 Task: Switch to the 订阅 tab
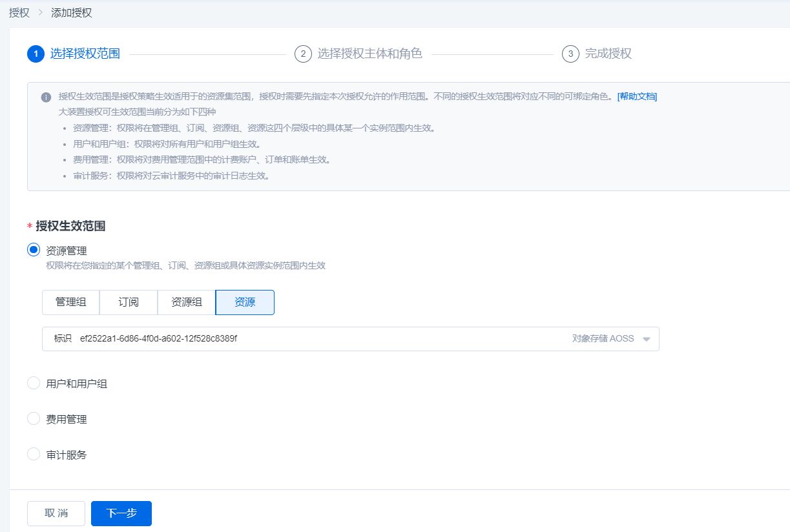pos(129,302)
